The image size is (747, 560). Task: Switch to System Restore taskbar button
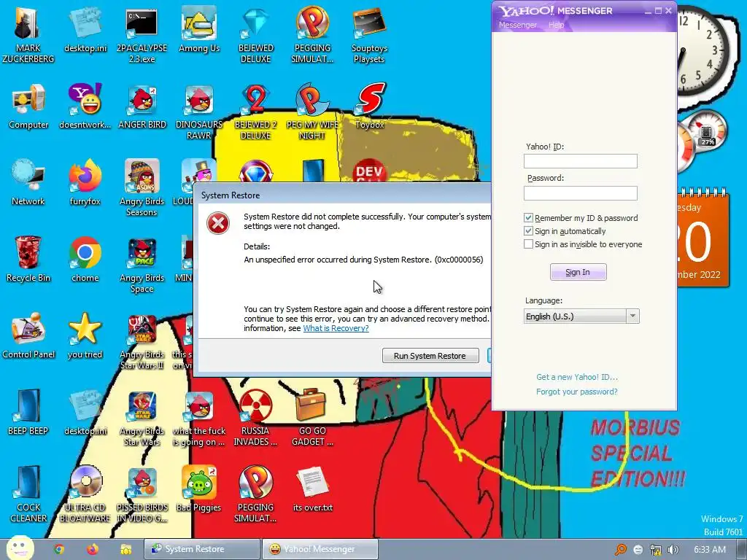click(202, 549)
